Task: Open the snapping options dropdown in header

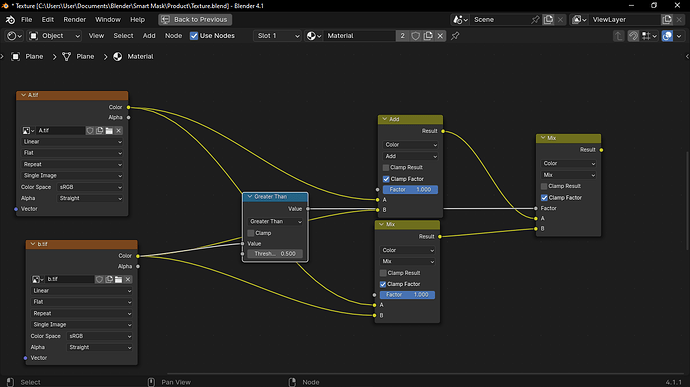Action: [x=650, y=36]
